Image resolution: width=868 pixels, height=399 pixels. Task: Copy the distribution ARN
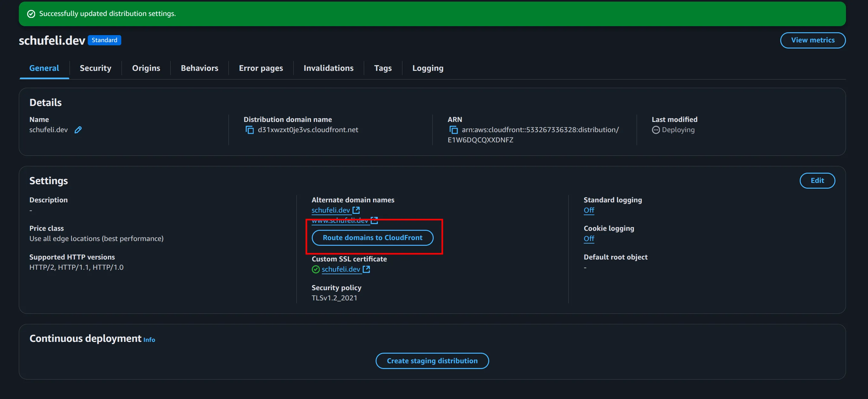point(453,130)
